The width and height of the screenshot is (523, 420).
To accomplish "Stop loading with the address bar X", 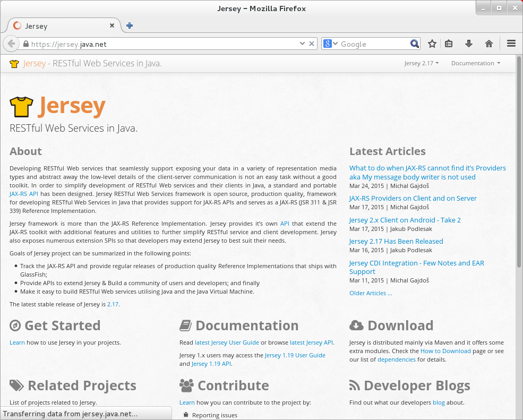I will pyautogui.click(x=312, y=44).
